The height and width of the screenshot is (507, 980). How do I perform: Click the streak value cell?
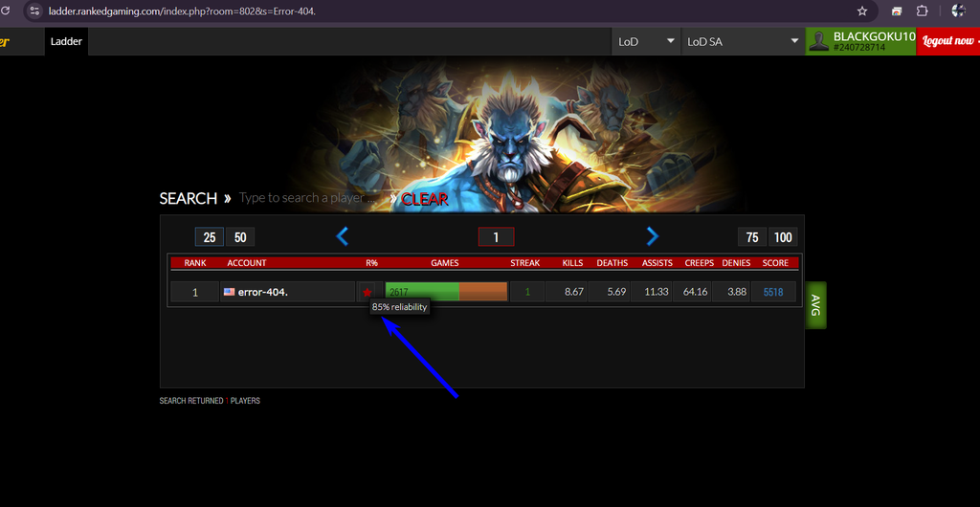coord(527,292)
